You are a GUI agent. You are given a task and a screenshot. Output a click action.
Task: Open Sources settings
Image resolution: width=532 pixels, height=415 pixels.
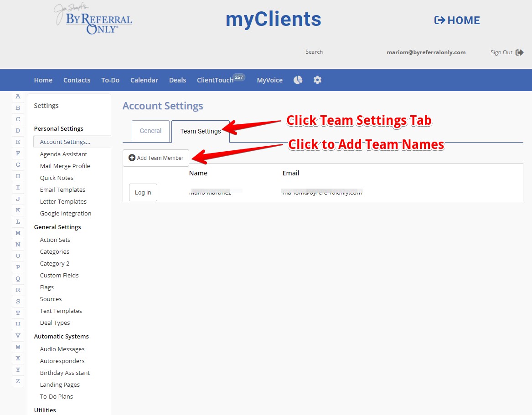(51, 299)
